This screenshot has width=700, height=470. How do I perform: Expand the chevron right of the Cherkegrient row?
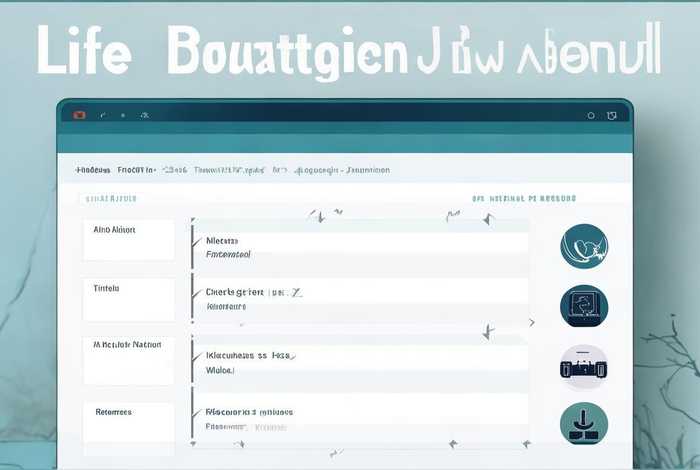pos(531,322)
